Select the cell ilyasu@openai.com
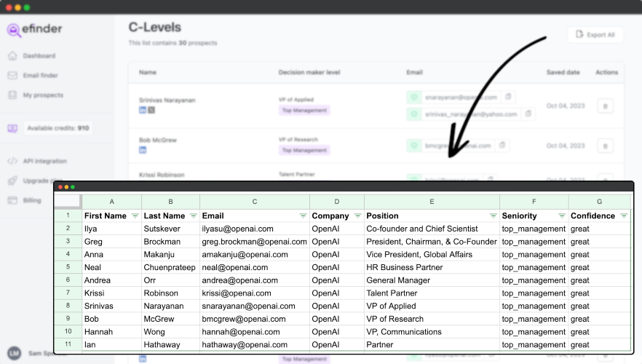The width and height of the screenshot is (642, 364). tap(255, 229)
